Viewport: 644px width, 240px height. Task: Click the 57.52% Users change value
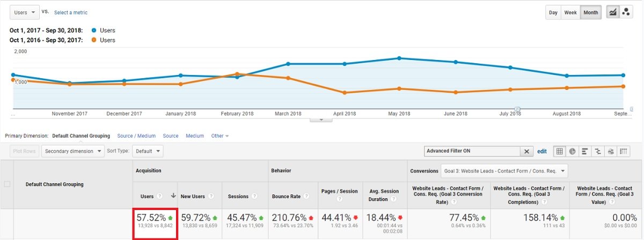coord(151,218)
